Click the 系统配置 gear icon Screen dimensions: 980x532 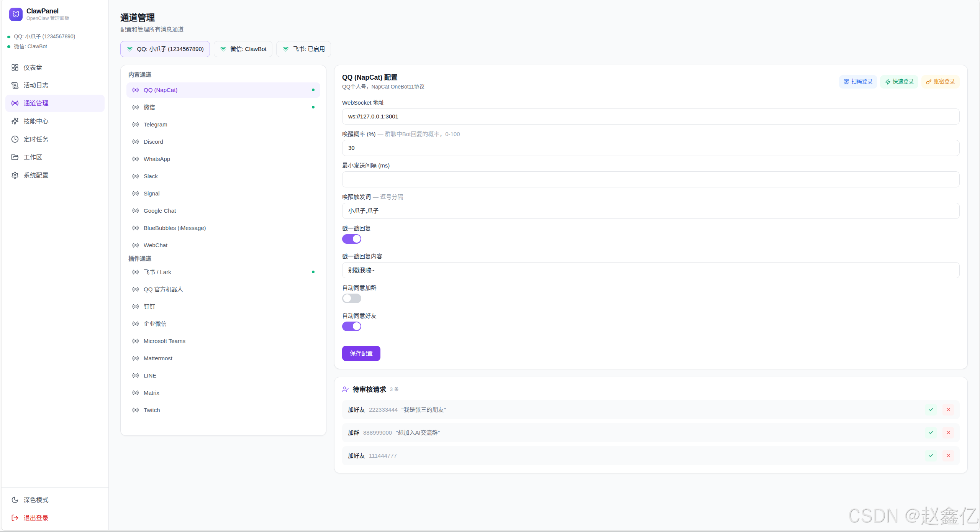(15, 175)
